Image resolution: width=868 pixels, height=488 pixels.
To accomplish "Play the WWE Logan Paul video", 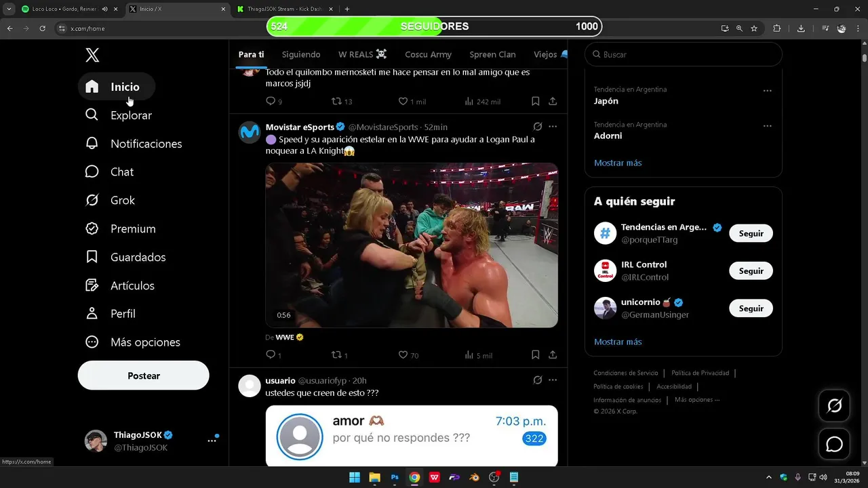I will tap(412, 245).
